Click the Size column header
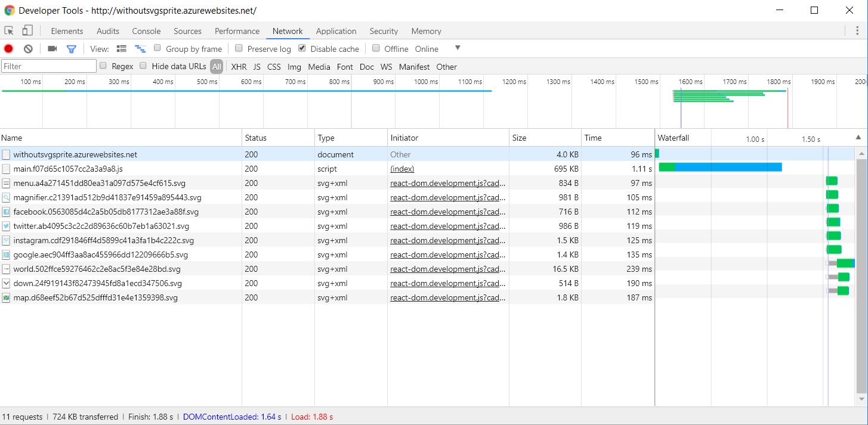This screenshot has height=425, width=868. coord(520,138)
